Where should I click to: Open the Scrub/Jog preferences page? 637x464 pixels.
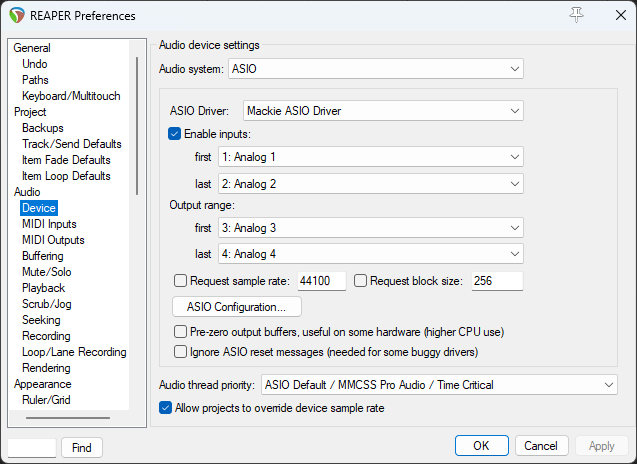click(x=47, y=304)
